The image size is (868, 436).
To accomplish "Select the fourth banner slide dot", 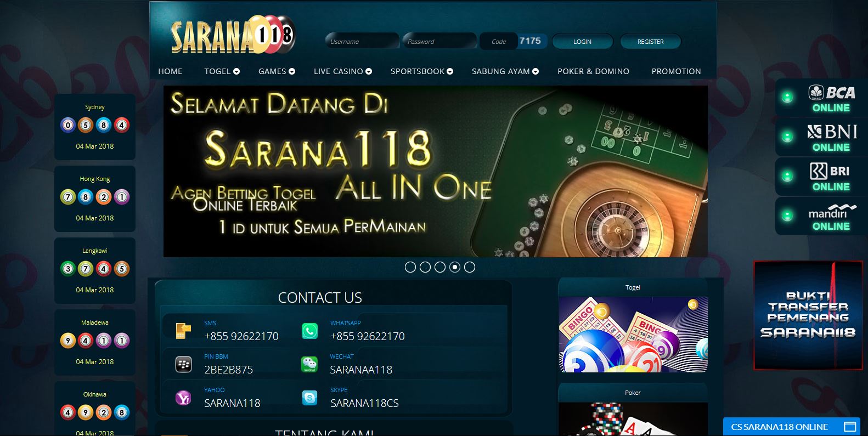I will 455,267.
